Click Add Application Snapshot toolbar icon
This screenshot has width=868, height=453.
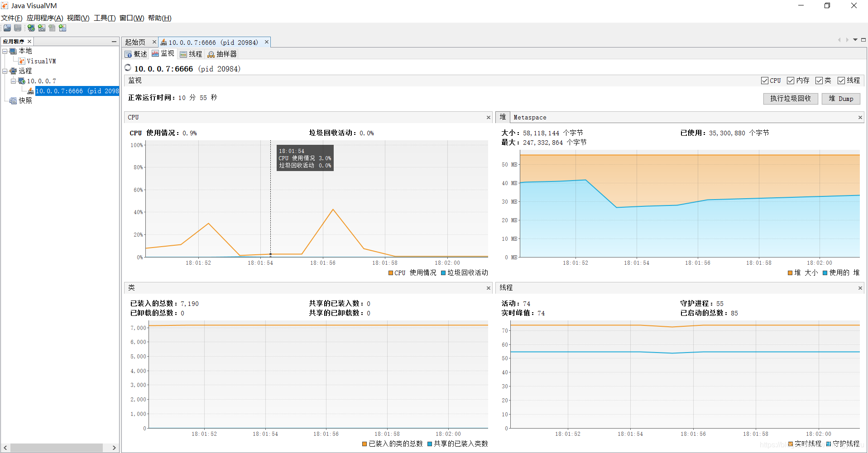click(x=62, y=28)
